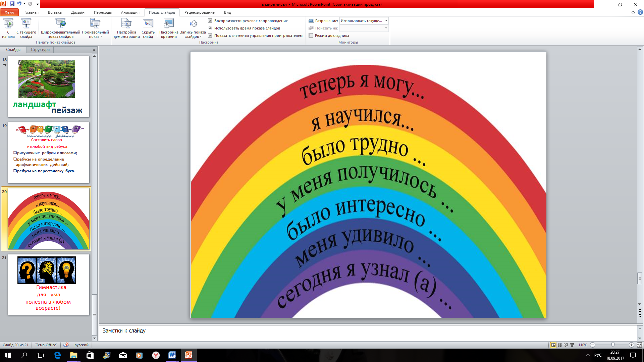This screenshot has width=644, height=362.
Task: Click scroll-up arrow of slide editor scrollbar
Action: [x=640, y=49]
